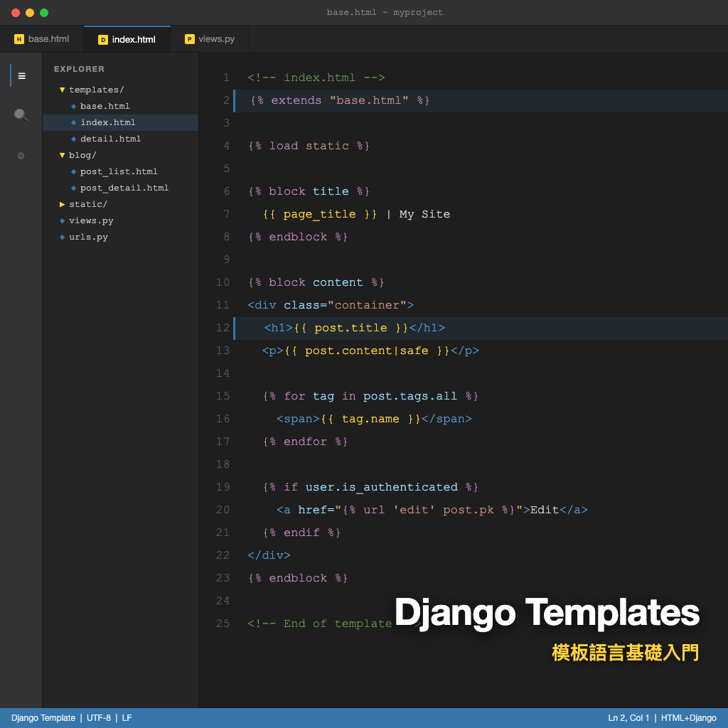Select the blog/ folder label
Image resolution: width=728 pixels, height=728 pixels.
(x=82, y=155)
